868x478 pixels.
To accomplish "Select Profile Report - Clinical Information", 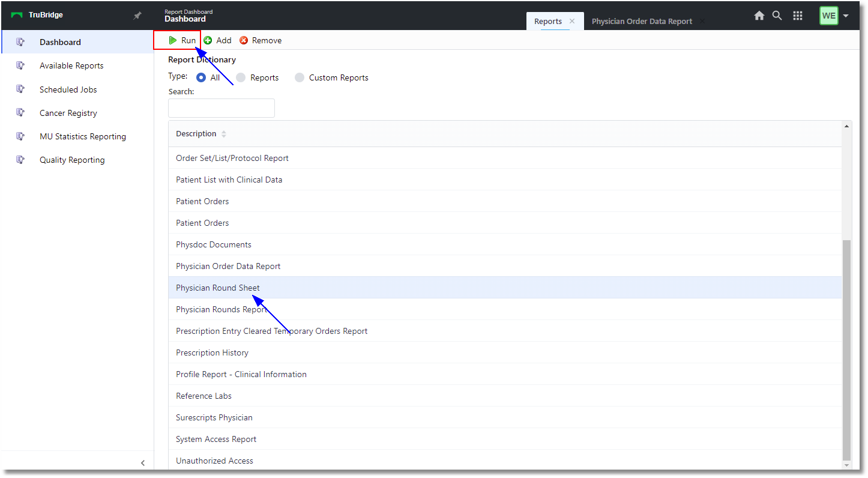I will (505, 374).
